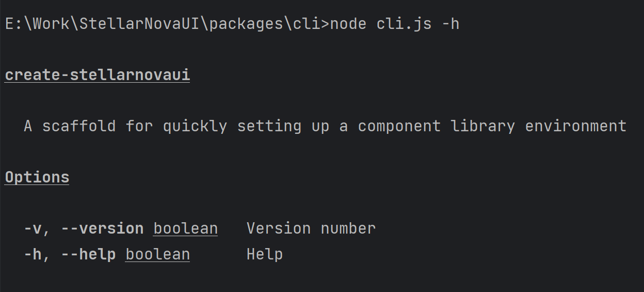Viewport: 644px width, 292px height.
Task: Click the word "scaffold" in the description
Action: coord(79,126)
